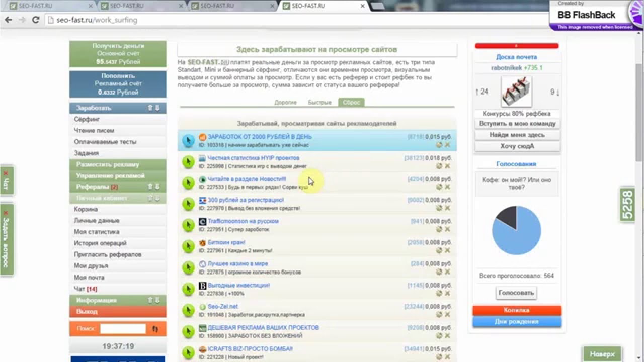The height and width of the screenshot is (362, 644).
Task: Click the Поиск search input field
Action: pyautogui.click(x=122, y=328)
